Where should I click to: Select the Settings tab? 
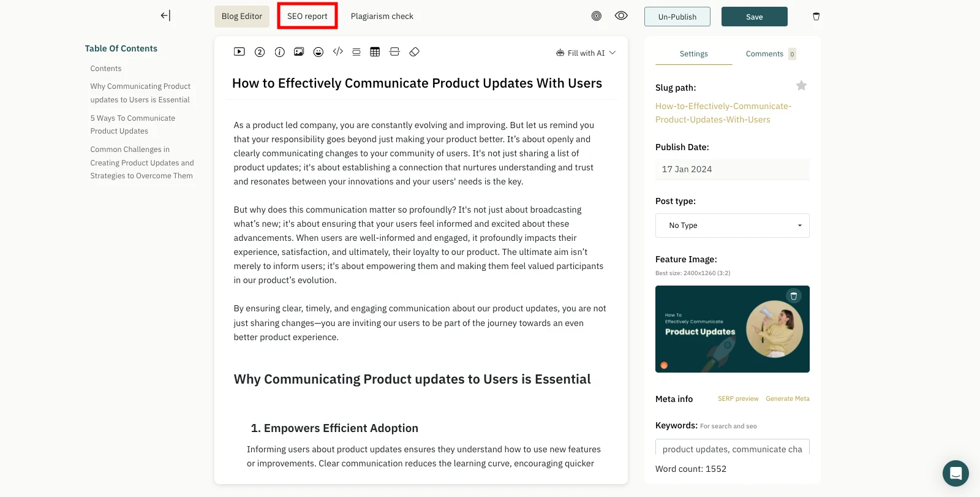click(694, 54)
